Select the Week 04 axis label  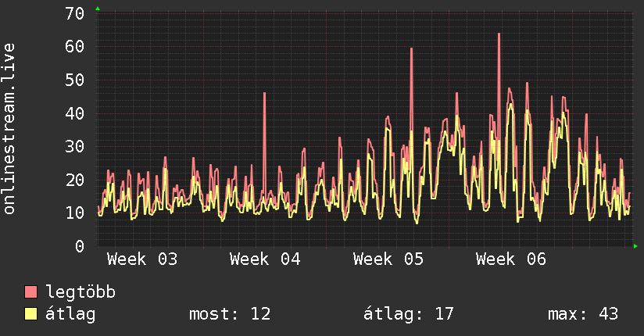pos(266,259)
